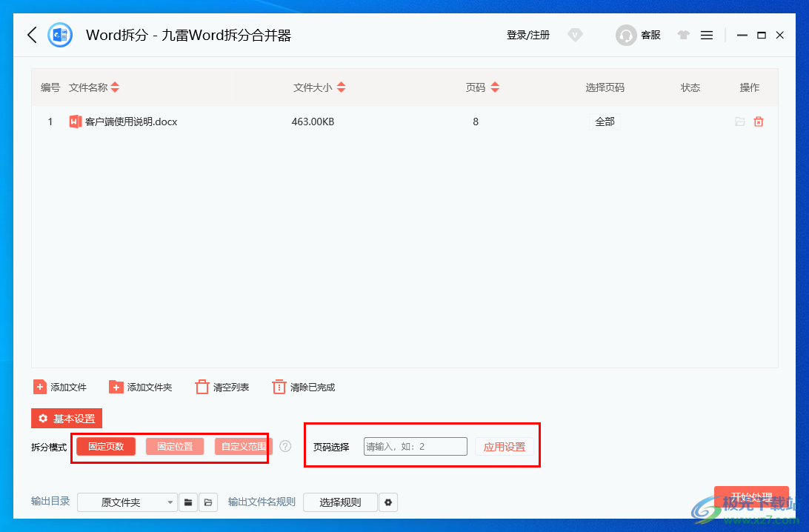Viewport: 809px width, 532px height.
Task: Open output filename rule settings gear icon
Action: (388, 502)
